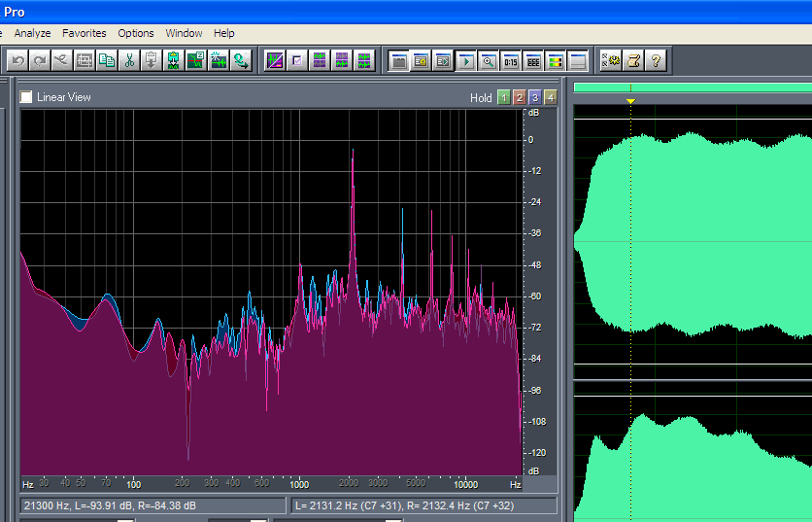
Task: Undo the last edit
Action: pyautogui.click(x=18, y=60)
